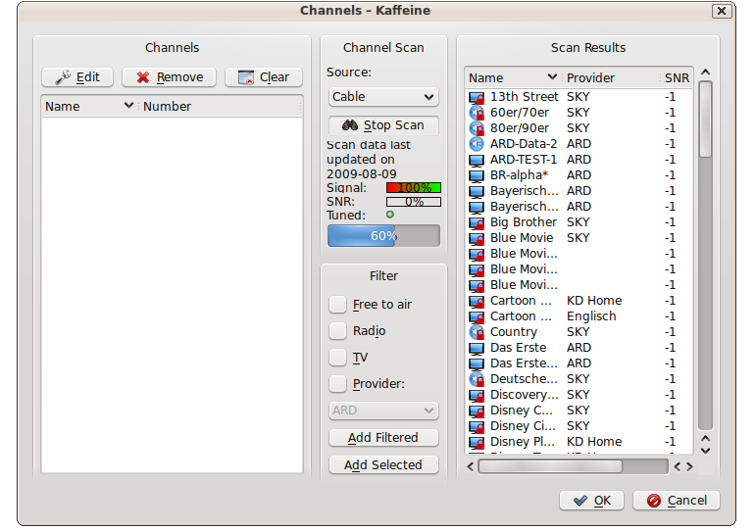
Task: Sort scan results by Name column
Action: [514, 78]
